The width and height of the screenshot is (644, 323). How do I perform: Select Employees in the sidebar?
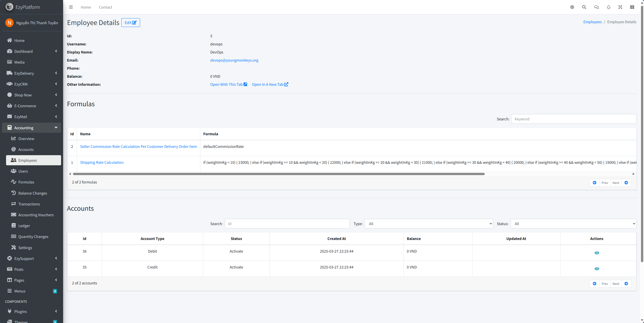point(34,160)
